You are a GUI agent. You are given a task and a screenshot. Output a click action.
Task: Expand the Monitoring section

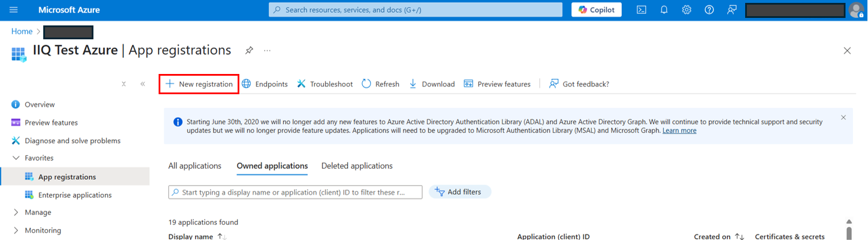16,230
